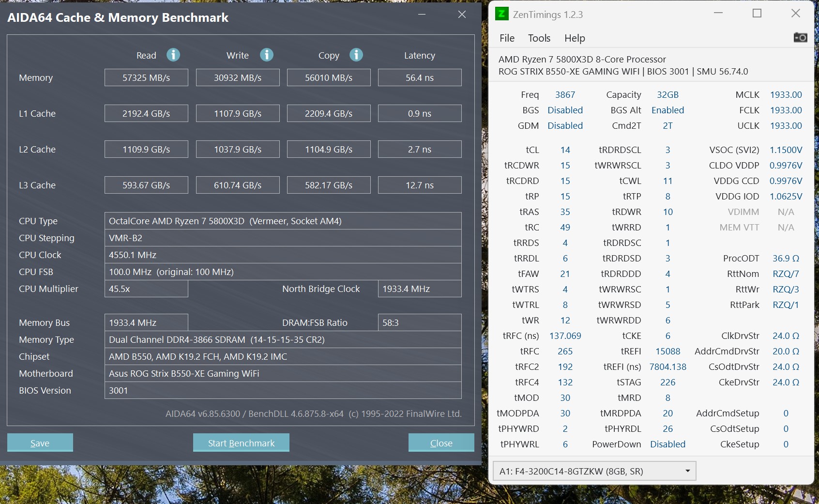
Task: Click the tSTAG value 226
Action: 667,382
